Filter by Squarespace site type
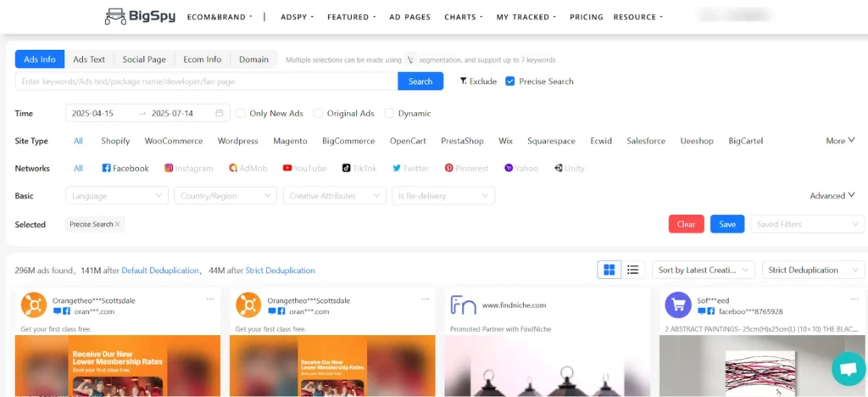The height and width of the screenshot is (397, 868). tap(551, 141)
